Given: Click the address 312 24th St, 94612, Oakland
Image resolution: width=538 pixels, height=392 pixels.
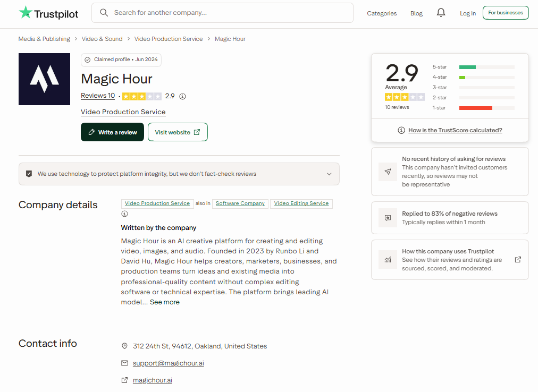Looking at the screenshot, I should [x=200, y=346].
